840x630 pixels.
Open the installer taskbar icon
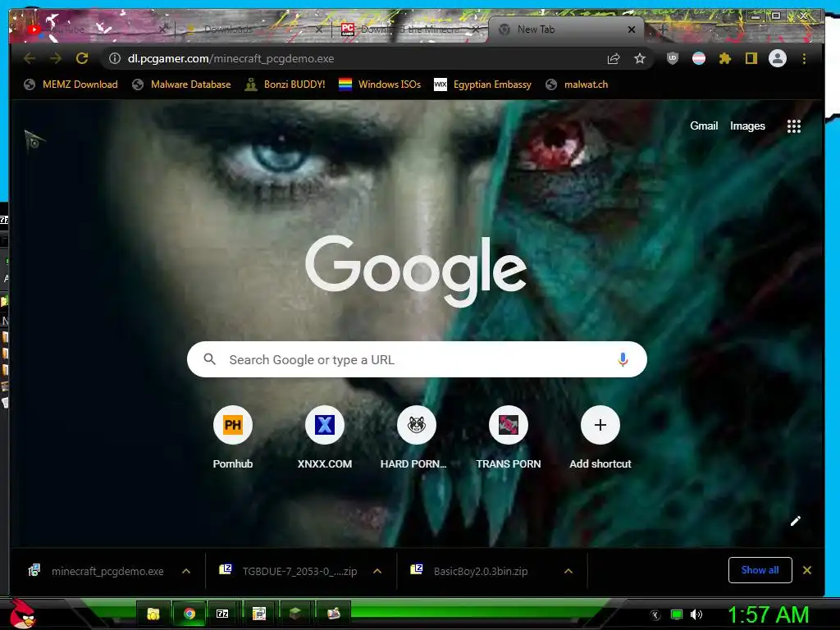258,614
